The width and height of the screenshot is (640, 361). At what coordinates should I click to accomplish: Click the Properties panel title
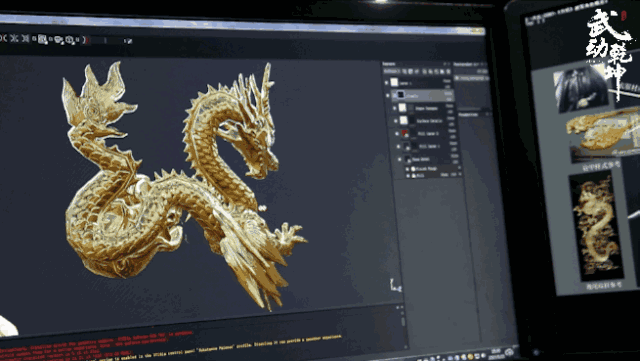tap(468, 115)
